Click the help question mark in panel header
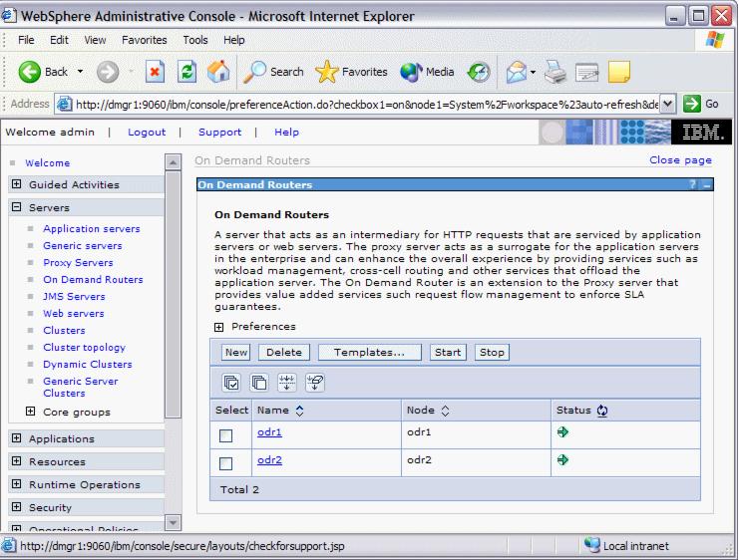This screenshot has height=560, width=739. pos(692,184)
